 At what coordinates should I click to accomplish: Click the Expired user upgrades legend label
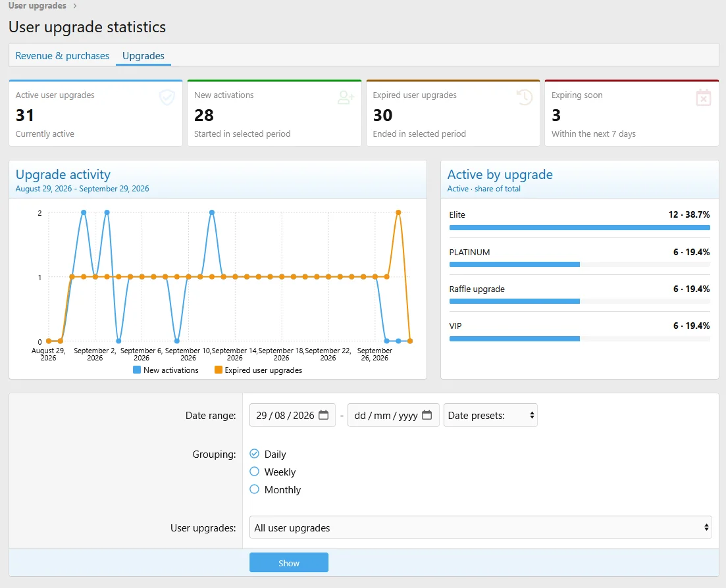click(x=263, y=370)
